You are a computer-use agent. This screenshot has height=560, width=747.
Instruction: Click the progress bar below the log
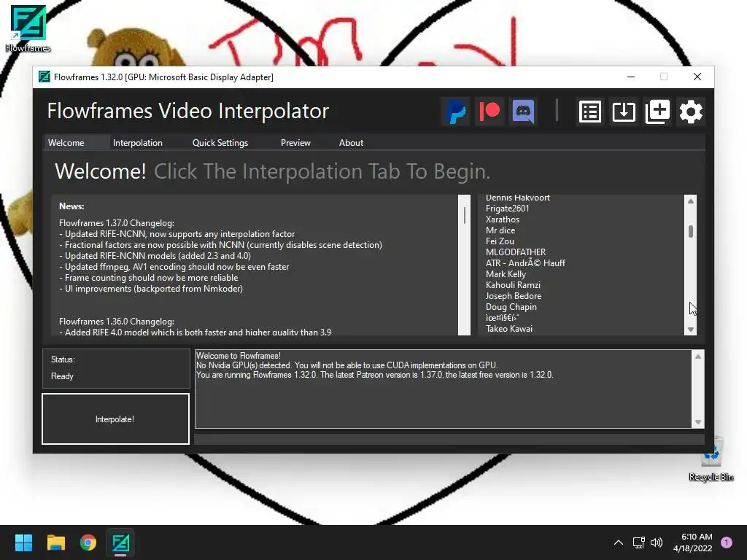449,438
